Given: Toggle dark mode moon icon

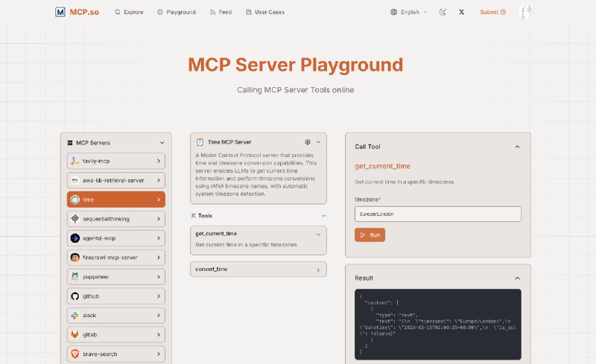Looking at the screenshot, I should [443, 12].
